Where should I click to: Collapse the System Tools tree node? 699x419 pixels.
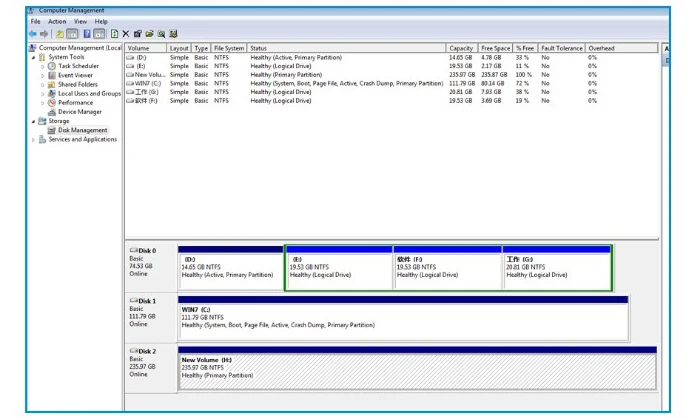34,57
